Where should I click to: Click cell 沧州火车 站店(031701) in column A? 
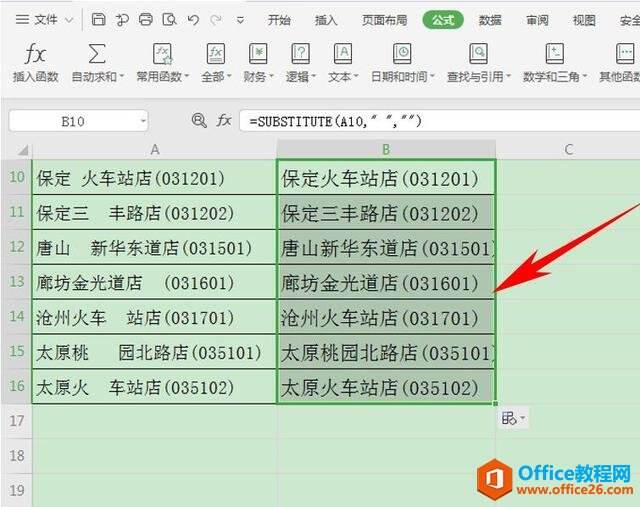[154, 317]
